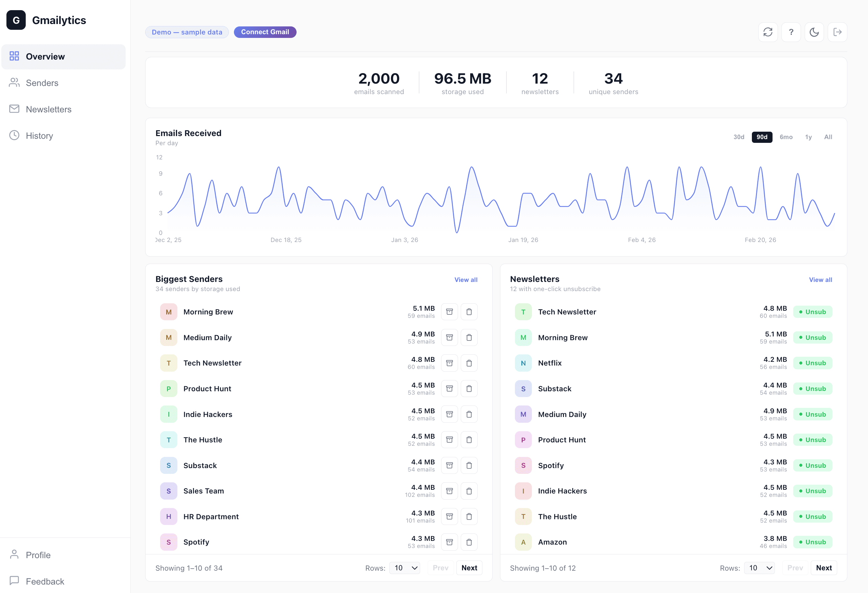868x593 pixels.
Task: Unsubscribe from Tech Newsletter
Action: [813, 312]
